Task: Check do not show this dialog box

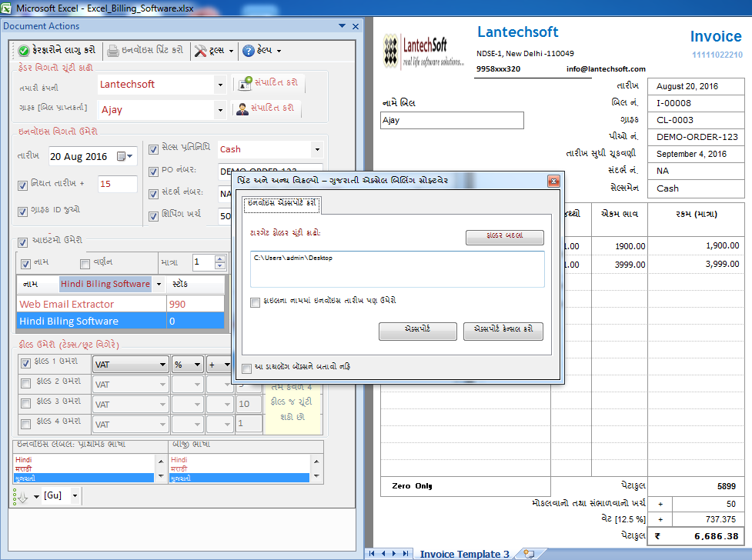Action: click(x=246, y=368)
